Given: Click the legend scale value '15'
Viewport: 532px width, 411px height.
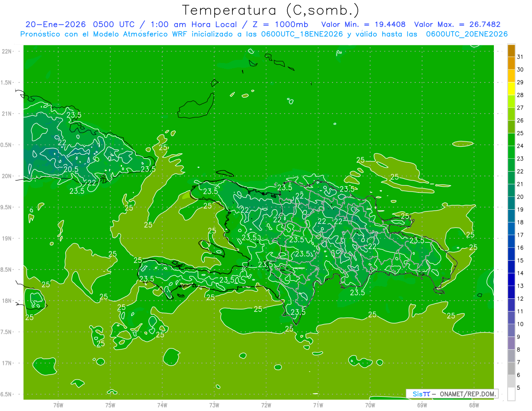Looking at the screenshot, I should pos(520,261).
